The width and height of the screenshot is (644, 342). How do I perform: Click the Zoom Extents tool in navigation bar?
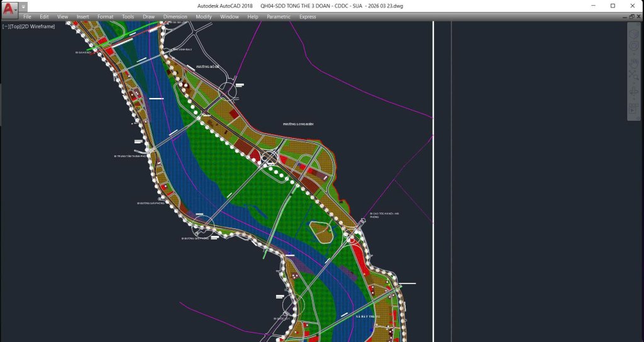634,76
